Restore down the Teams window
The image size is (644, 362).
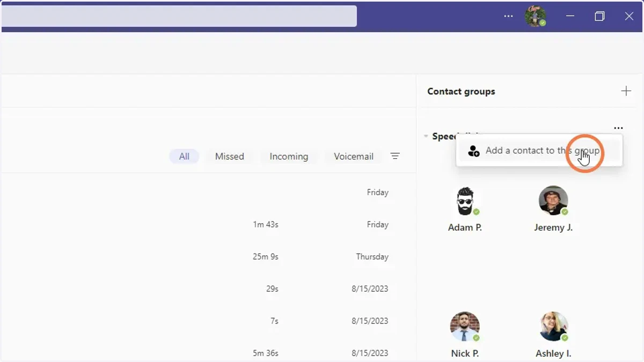(x=599, y=16)
